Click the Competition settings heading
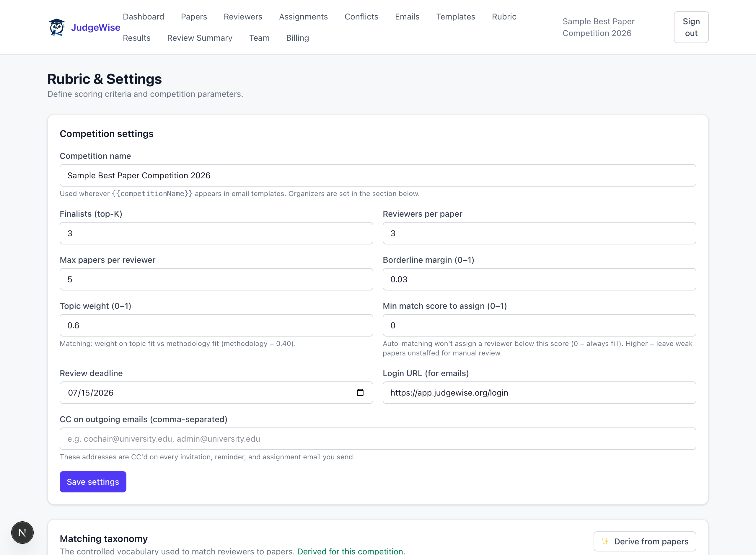This screenshot has width=756, height=555. pos(107,134)
